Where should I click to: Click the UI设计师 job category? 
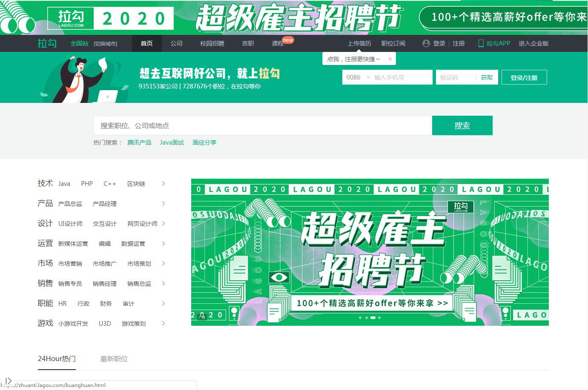70,224
